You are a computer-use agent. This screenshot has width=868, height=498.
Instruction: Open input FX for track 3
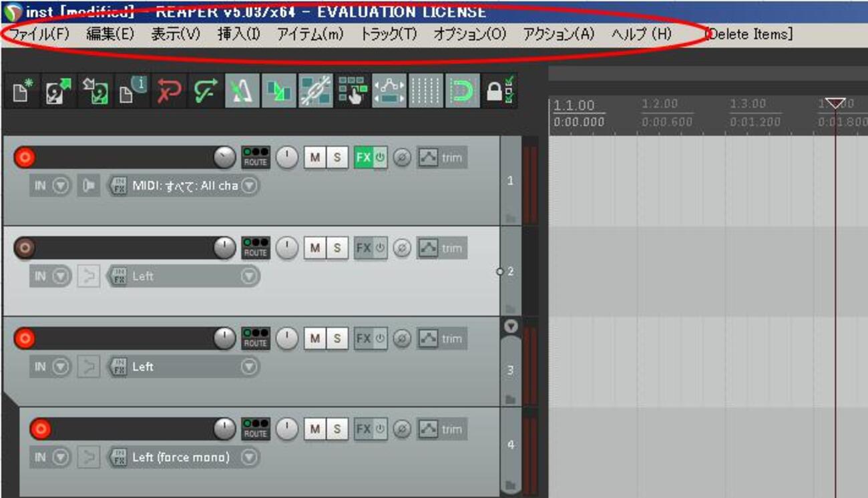click(x=119, y=366)
